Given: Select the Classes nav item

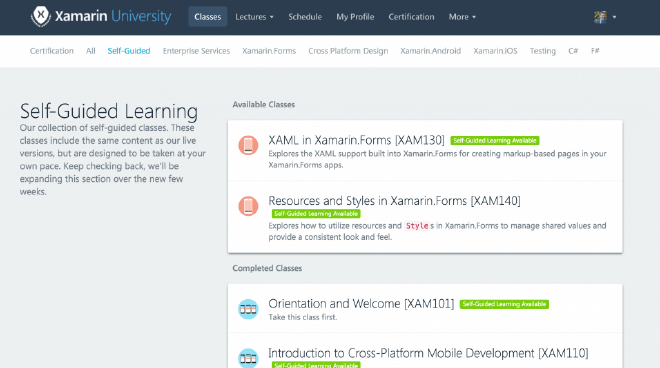Looking at the screenshot, I should click(x=208, y=17).
